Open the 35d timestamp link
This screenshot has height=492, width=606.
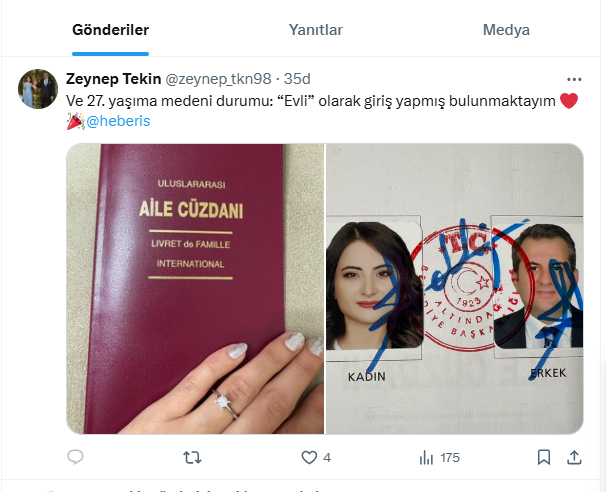coord(297,79)
